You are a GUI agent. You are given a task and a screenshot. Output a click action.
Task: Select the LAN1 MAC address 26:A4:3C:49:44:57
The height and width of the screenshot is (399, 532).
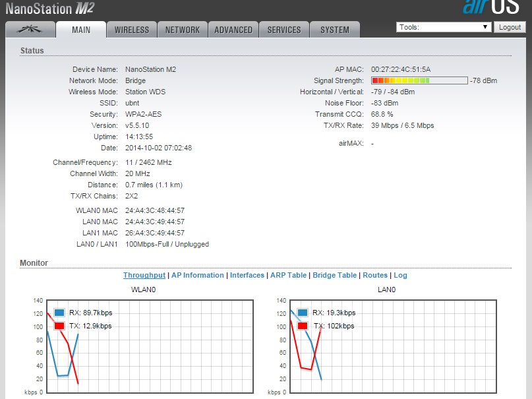155,233
